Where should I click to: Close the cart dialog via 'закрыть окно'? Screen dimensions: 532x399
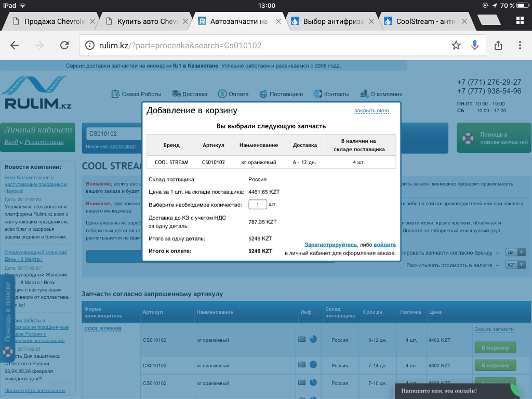(x=371, y=111)
